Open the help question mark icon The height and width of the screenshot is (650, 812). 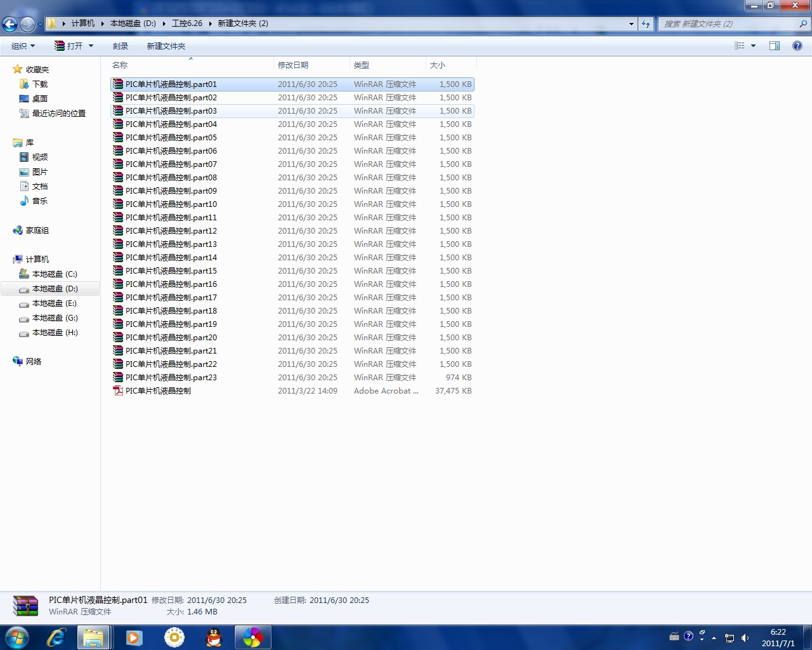797,46
